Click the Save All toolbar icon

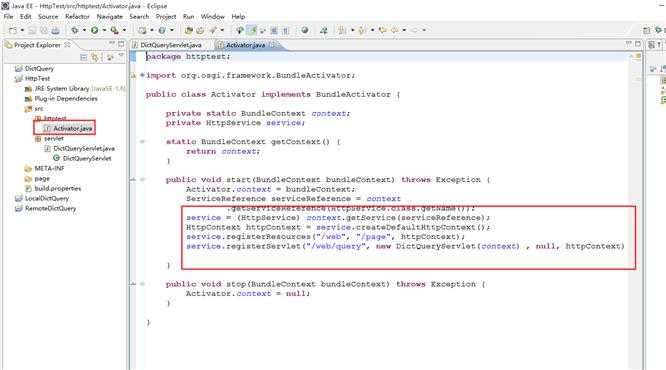pyautogui.click(x=44, y=31)
